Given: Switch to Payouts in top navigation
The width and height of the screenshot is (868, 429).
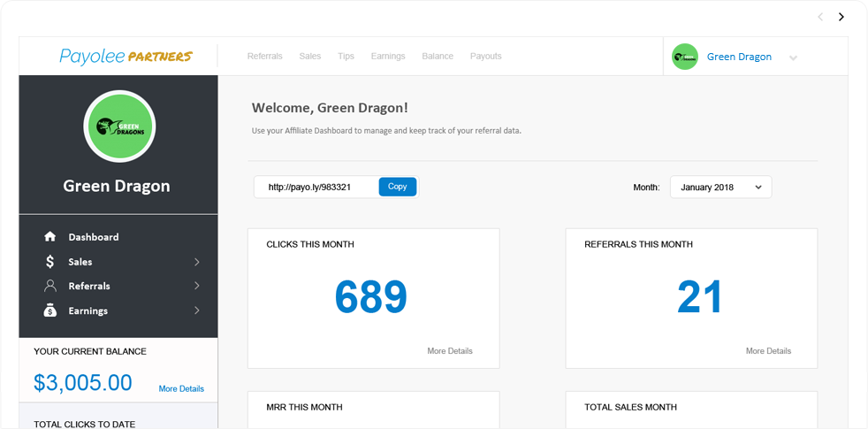Looking at the screenshot, I should [x=485, y=57].
